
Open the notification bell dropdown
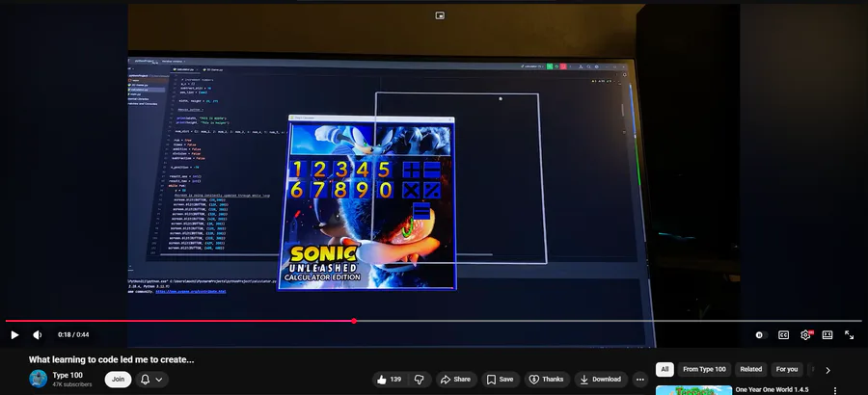[151, 379]
